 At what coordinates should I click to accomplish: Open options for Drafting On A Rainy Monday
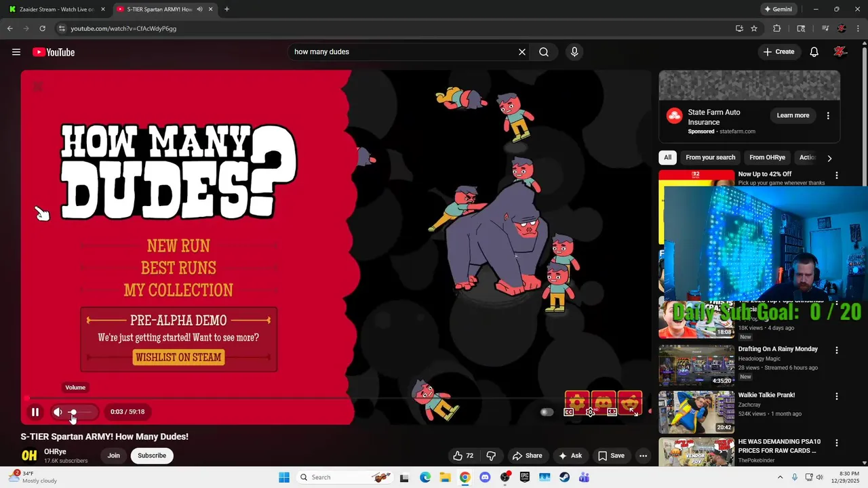pyautogui.click(x=836, y=350)
